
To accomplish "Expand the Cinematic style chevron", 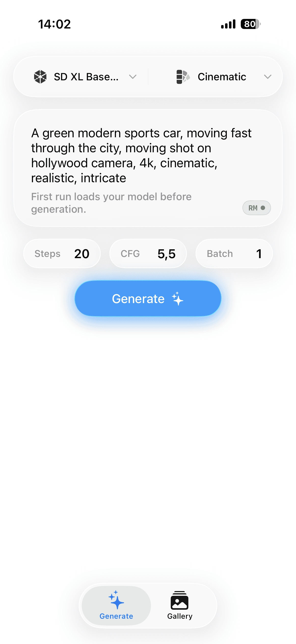I will (x=268, y=77).
